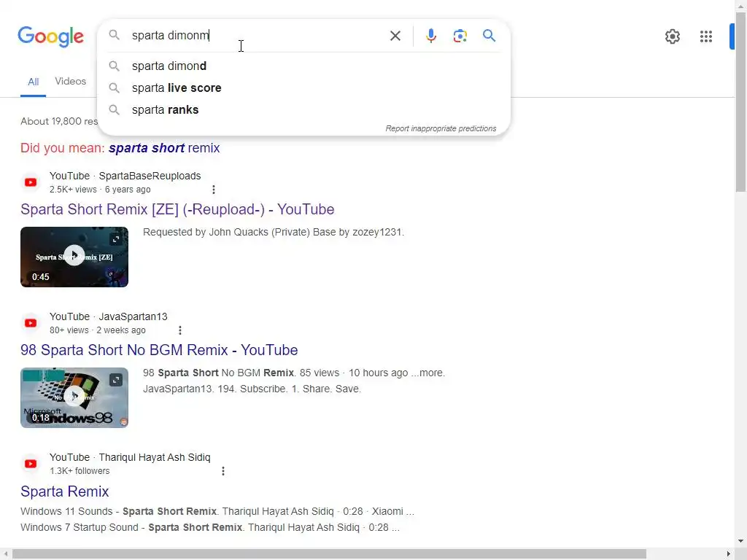Expand preview of Sparta Short Remix [ZE] thumbnail

(116, 239)
